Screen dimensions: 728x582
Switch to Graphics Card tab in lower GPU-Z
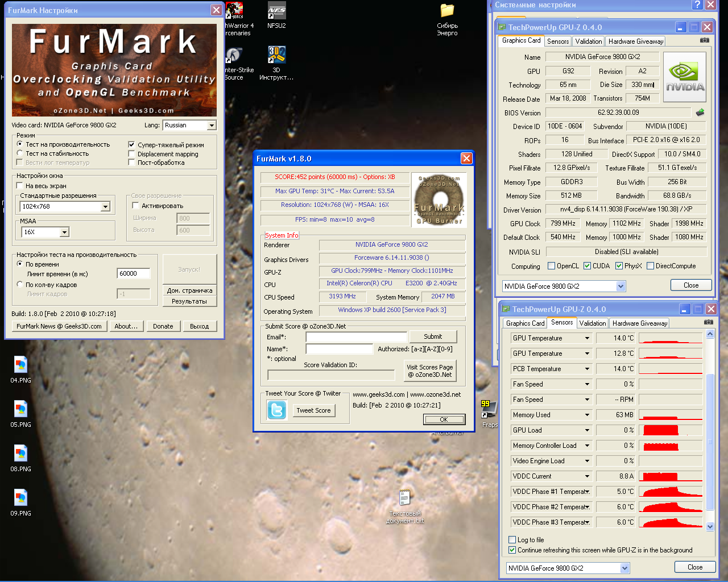tap(526, 323)
